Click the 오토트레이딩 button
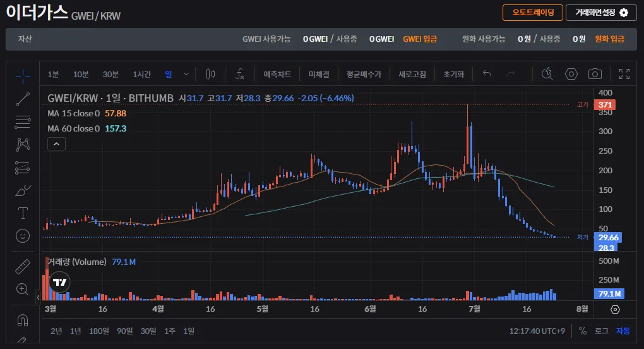The image size is (644, 349). (533, 13)
